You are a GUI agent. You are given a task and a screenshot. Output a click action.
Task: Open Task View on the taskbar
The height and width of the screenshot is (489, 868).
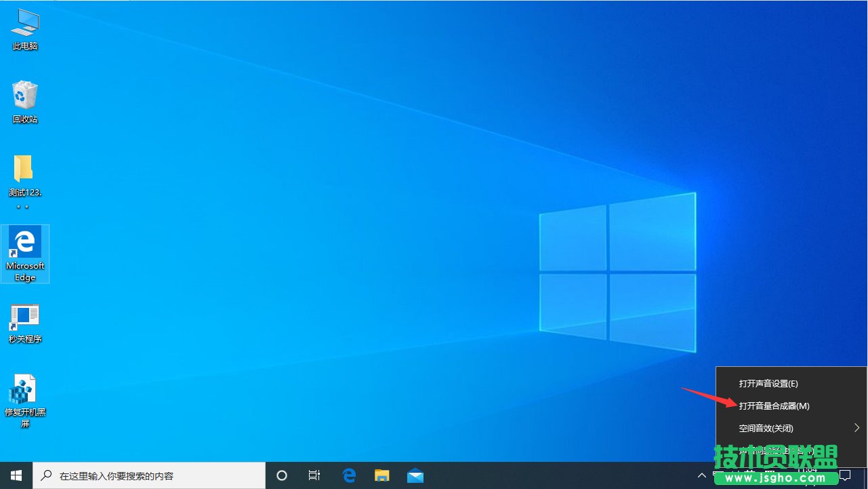(314, 475)
